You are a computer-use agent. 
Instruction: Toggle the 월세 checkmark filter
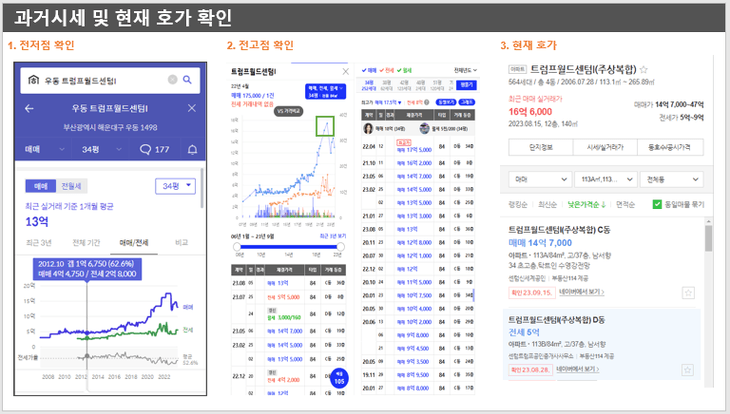(404, 70)
